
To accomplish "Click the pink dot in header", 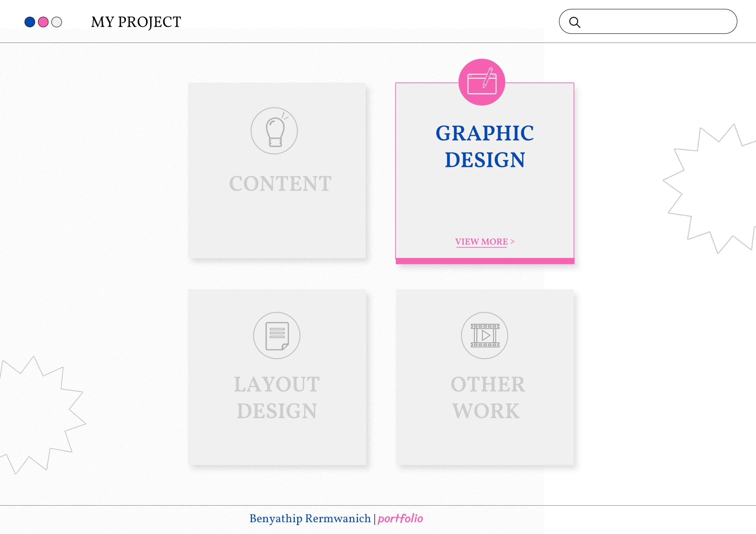I will (43, 22).
